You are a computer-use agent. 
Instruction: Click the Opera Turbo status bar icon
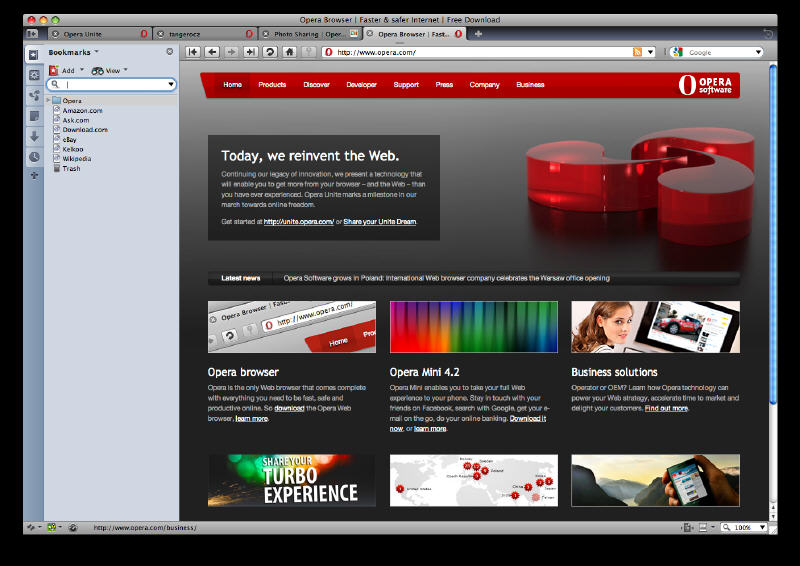[x=73, y=528]
